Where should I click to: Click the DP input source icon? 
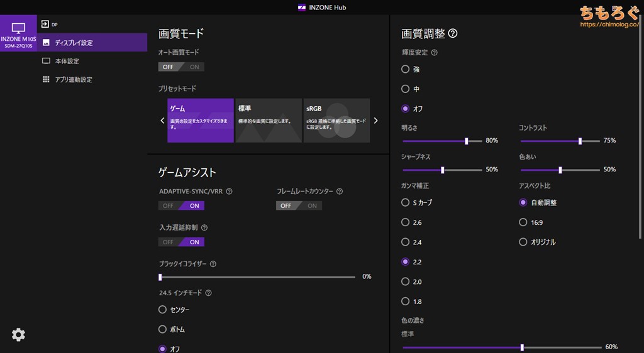[x=45, y=24]
